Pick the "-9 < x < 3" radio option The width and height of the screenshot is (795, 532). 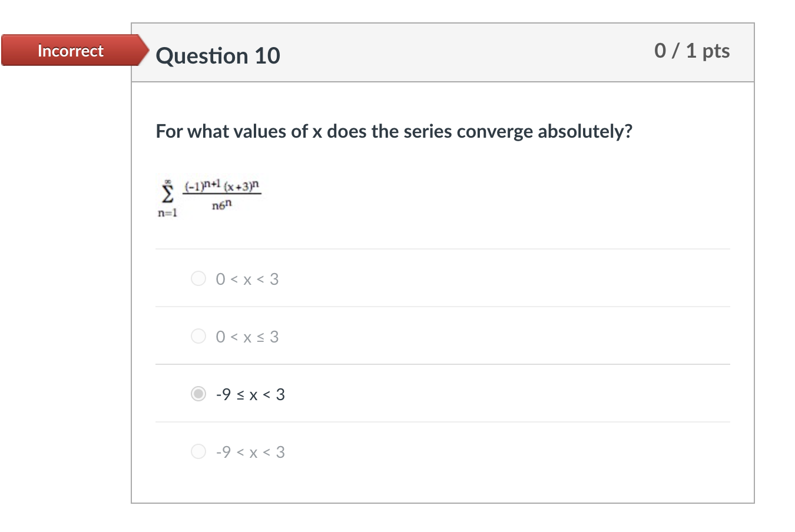pos(198,451)
